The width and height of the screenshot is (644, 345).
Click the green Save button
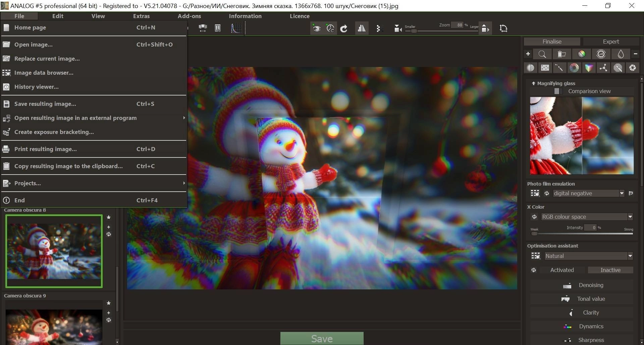tap(322, 339)
